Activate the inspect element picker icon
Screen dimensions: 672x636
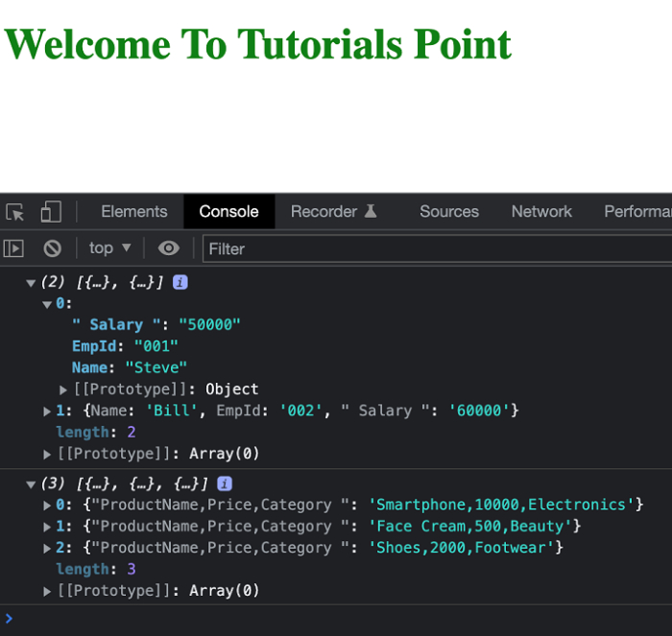point(14,212)
